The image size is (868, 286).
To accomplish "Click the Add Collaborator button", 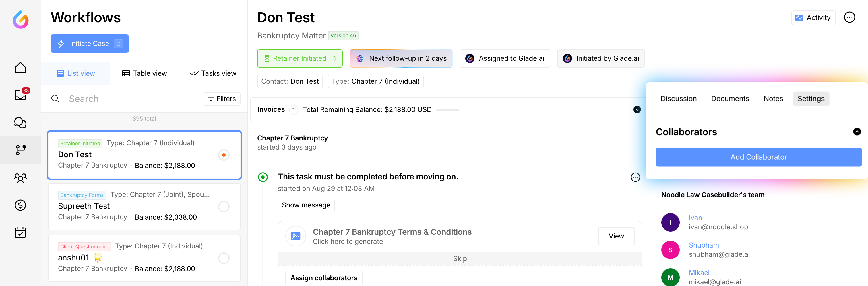I will point(758,157).
